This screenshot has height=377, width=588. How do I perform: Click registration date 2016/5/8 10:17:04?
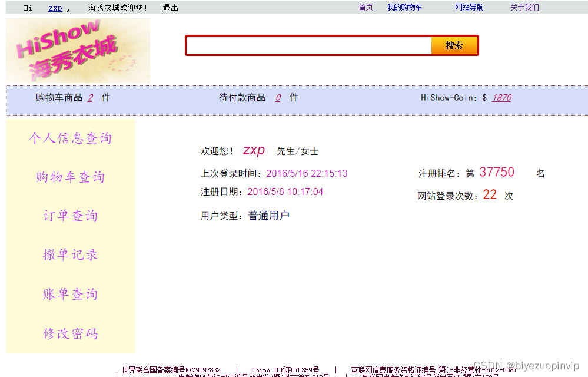pyautogui.click(x=285, y=191)
